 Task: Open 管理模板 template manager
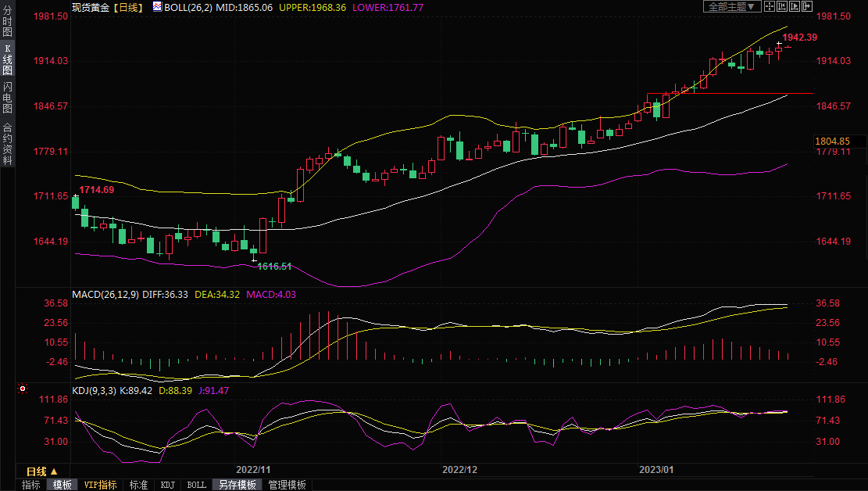click(x=287, y=485)
